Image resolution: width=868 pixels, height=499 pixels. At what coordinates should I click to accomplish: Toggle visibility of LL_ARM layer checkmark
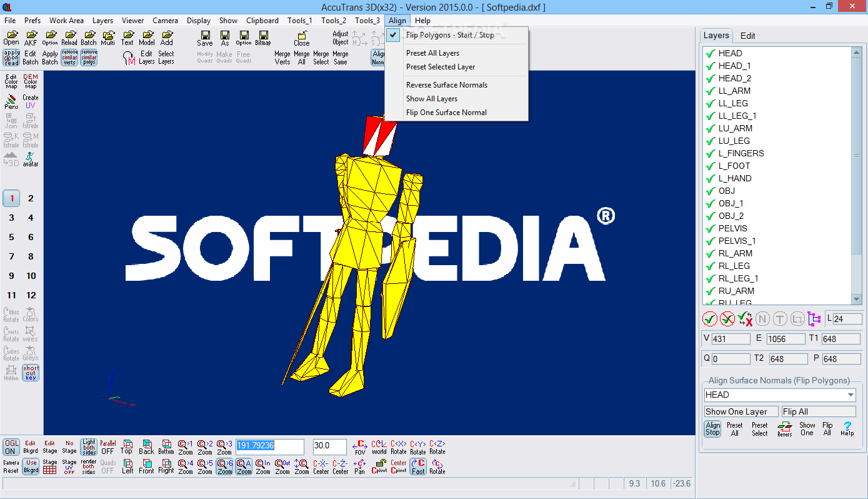click(710, 91)
